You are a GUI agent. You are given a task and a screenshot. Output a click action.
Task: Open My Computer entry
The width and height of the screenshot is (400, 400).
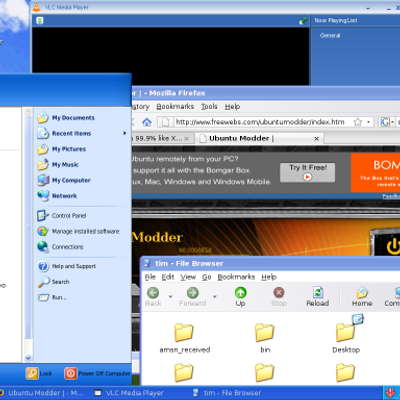[64, 180]
